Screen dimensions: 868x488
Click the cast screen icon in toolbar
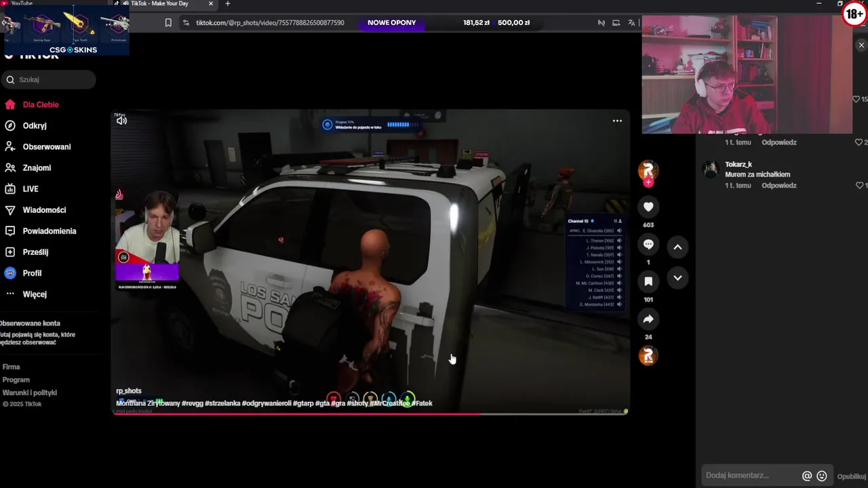tap(616, 23)
